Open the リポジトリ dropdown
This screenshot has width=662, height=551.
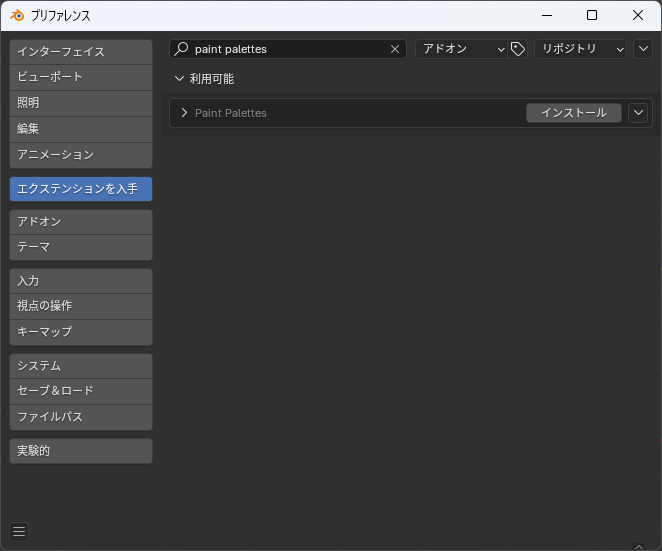coord(581,49)
